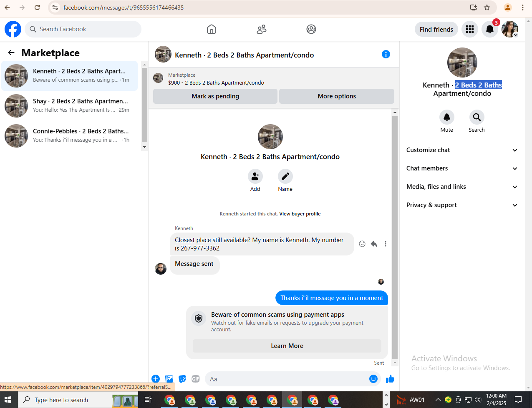Click the large listing photo in right panel
Image resolution: width=532 pixels, height=408 pixels.
(462, 63)
